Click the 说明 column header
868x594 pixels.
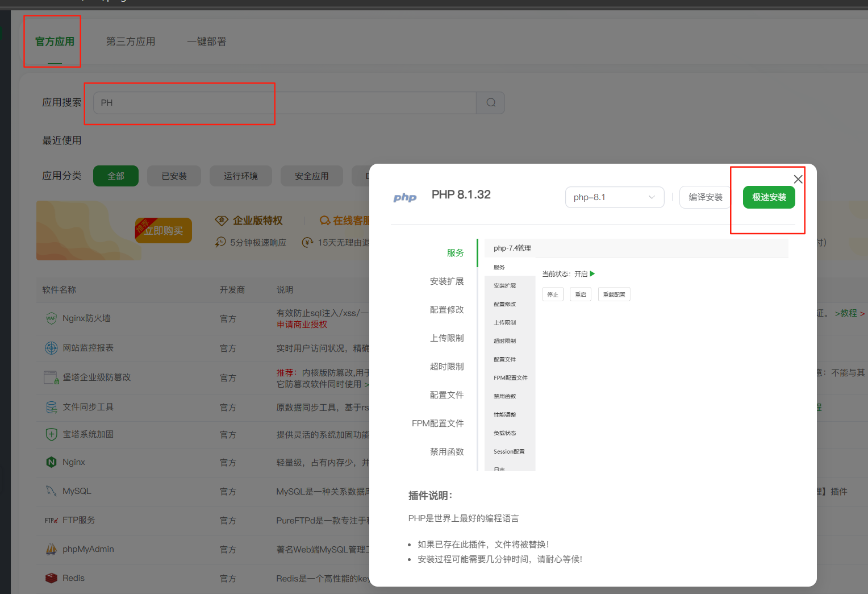coord(285,290)
